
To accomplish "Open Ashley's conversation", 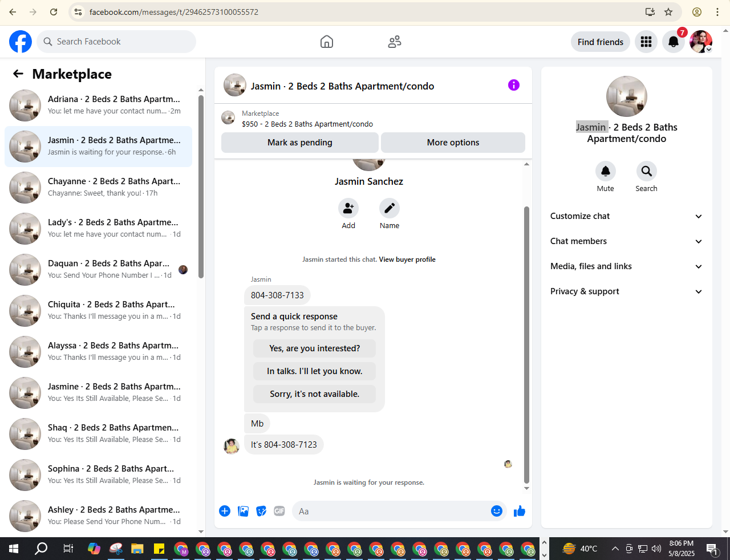I will pyautogui.click(x=98, y=516).
